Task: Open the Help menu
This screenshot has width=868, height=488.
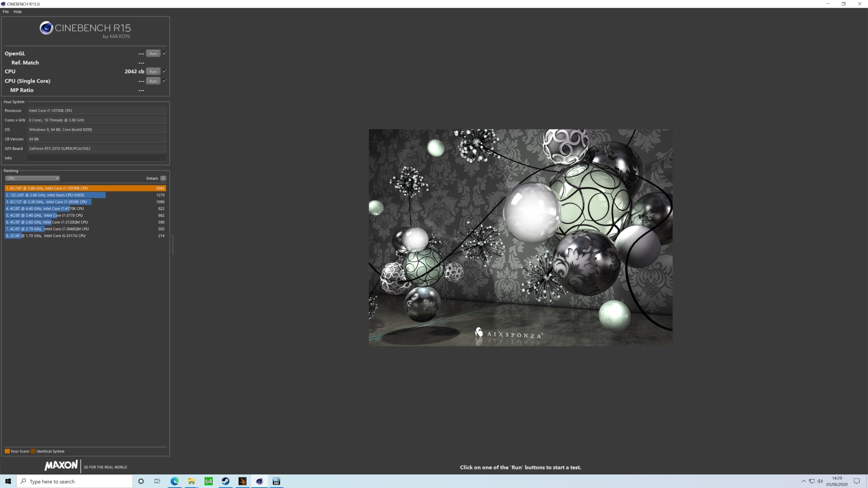Action: tap(17, 11)
